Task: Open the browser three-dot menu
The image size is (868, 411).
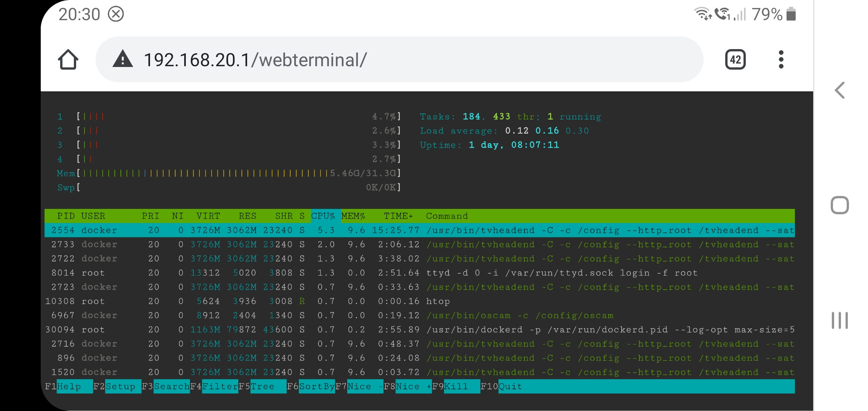Action: click(781, 59)
